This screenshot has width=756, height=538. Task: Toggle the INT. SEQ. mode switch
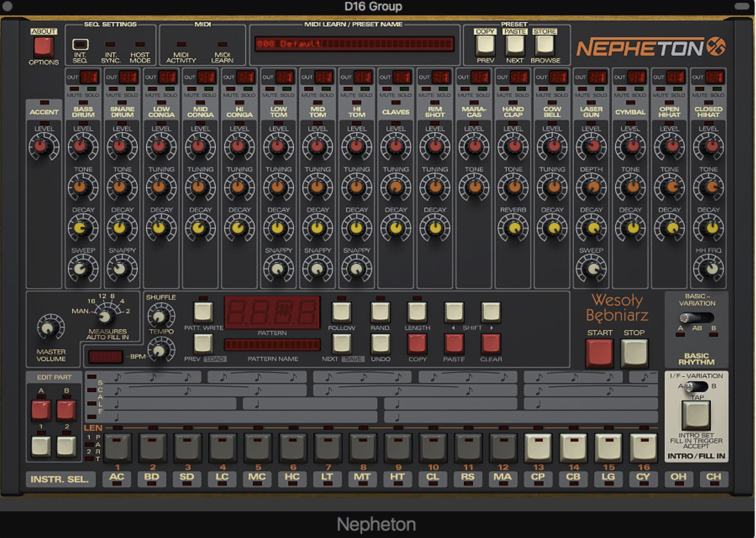tap(80, 44)
